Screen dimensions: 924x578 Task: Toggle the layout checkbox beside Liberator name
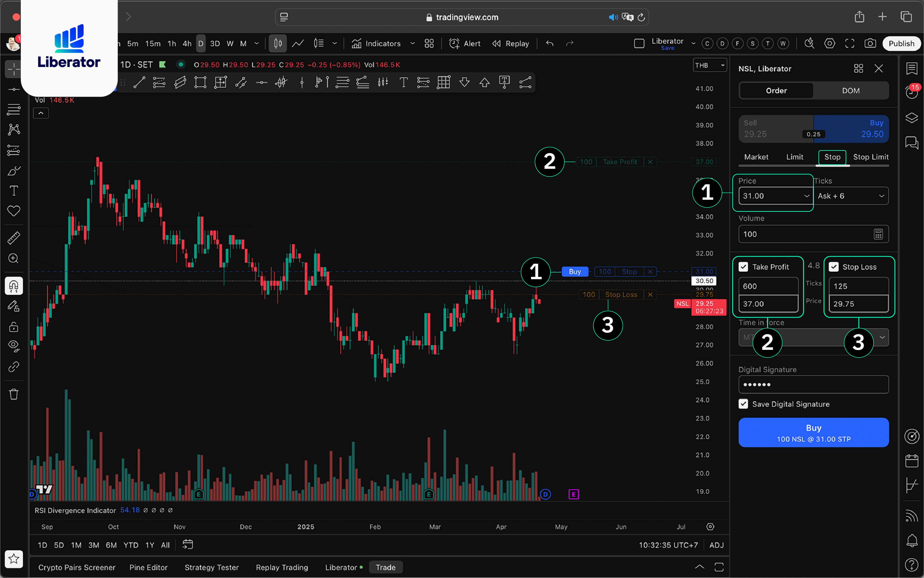(639, 44)
